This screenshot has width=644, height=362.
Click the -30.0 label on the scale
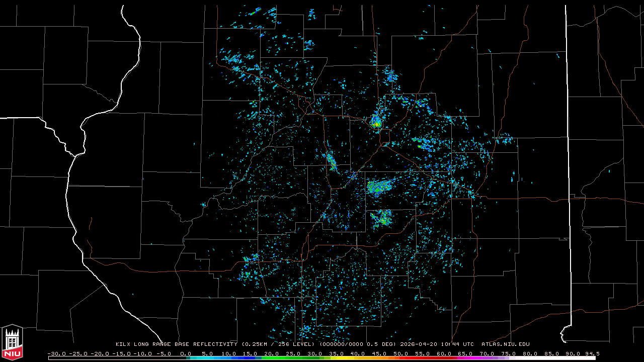coord(56,353)
